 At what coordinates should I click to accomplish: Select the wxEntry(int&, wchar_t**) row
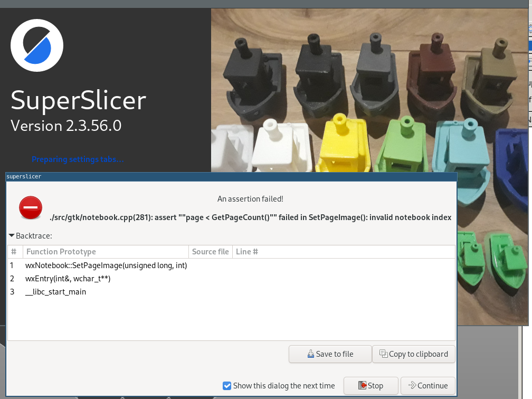coord(231,279)
